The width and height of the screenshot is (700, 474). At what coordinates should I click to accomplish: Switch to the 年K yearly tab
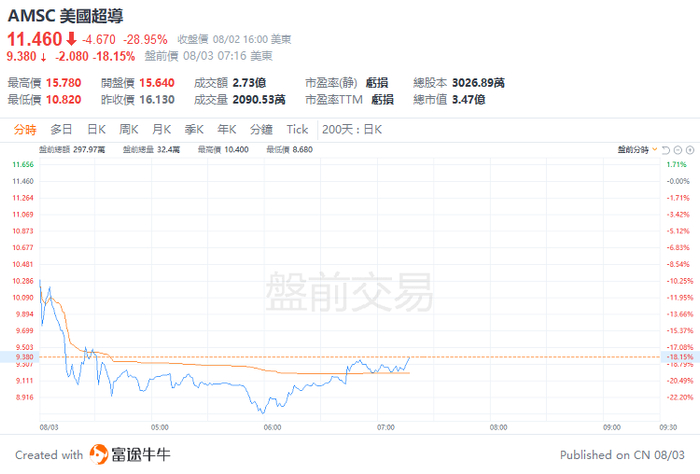[x=226, y=129]
